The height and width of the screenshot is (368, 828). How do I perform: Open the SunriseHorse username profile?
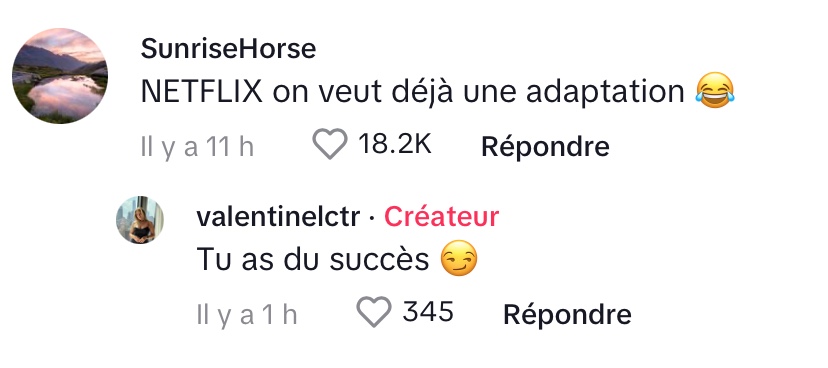(x=228, y=49)
